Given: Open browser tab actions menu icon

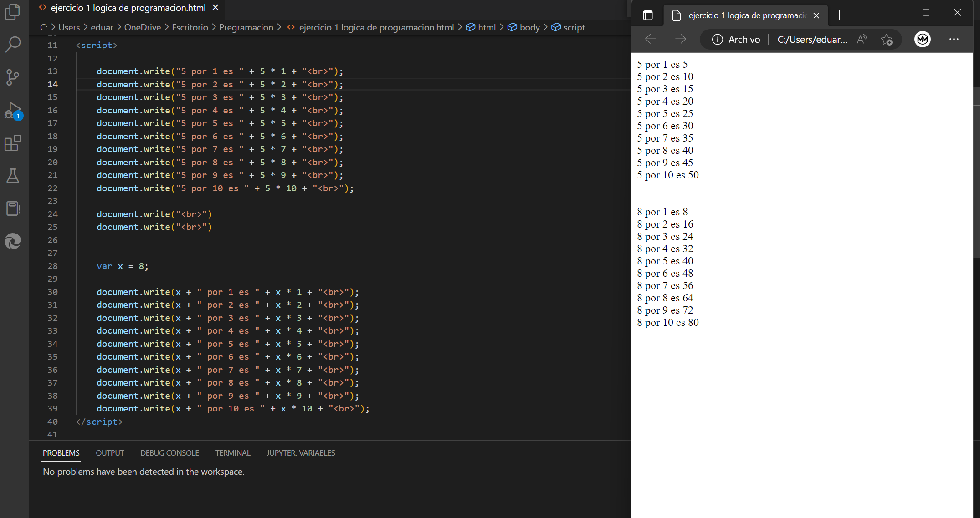Looking at the screenshot, I should pos(647,15).
